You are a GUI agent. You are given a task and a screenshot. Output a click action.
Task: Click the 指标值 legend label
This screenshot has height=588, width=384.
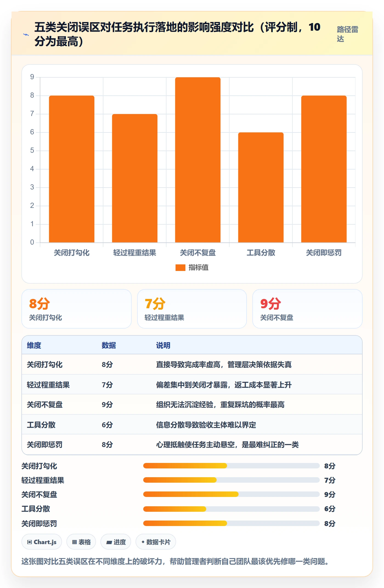click(199, 267)
